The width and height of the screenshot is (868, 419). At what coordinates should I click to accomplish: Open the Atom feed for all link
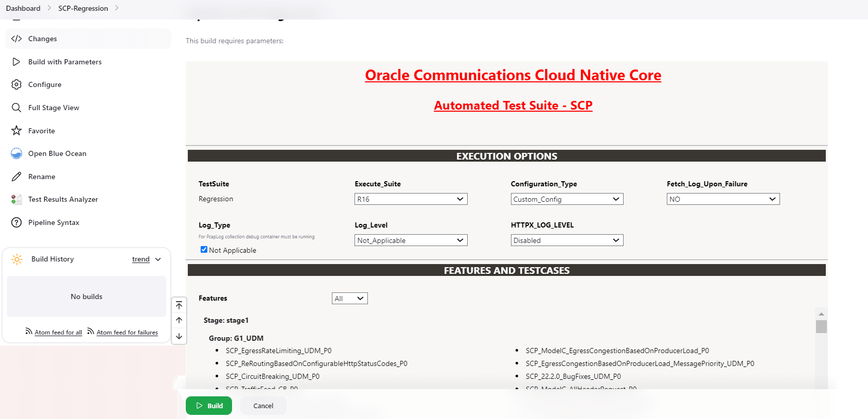(58, 333)
